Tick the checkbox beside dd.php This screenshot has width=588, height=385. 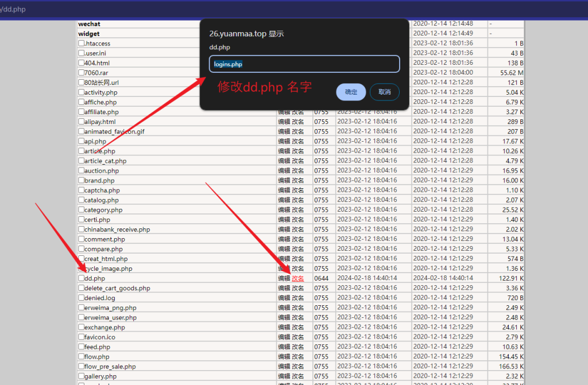tap(81, 278)
